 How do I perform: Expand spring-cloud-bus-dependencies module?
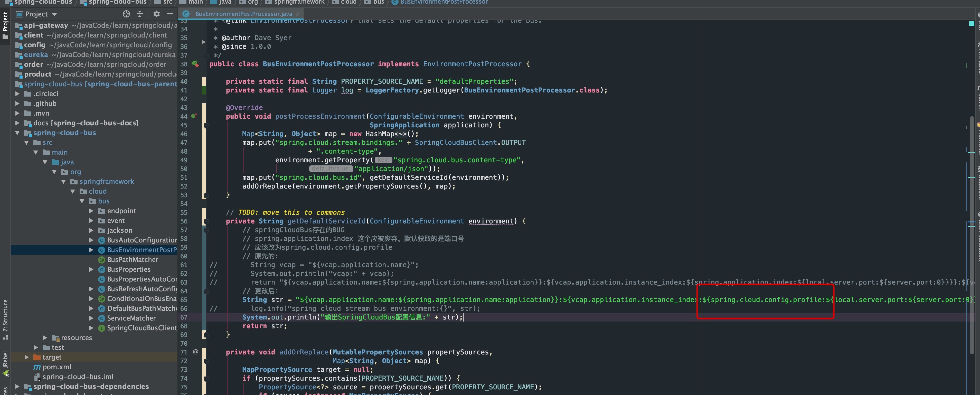(17, 387)
